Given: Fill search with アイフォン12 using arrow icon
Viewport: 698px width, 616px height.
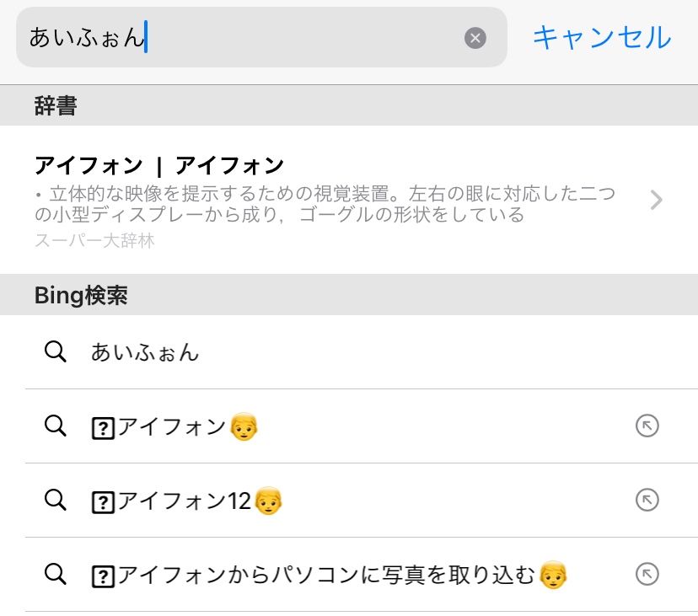Looking at the screenshot, I should click(x=647, y=501).
